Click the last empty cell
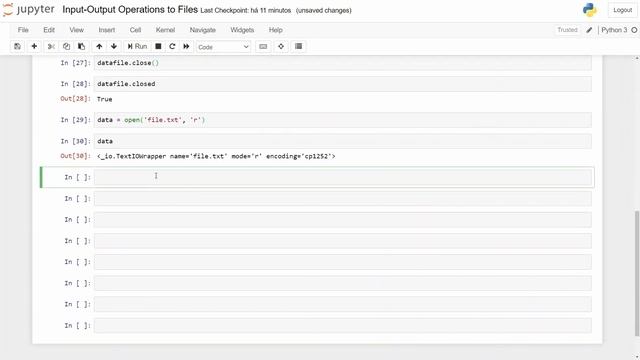This screenshot has height=360, width=640. pos(342,326)
